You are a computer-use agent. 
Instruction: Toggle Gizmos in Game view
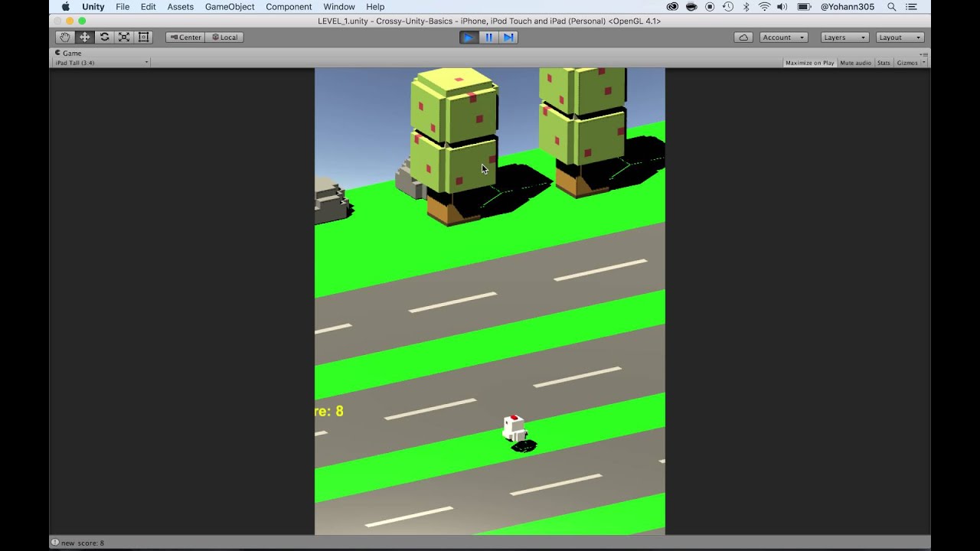pos(906,63)
